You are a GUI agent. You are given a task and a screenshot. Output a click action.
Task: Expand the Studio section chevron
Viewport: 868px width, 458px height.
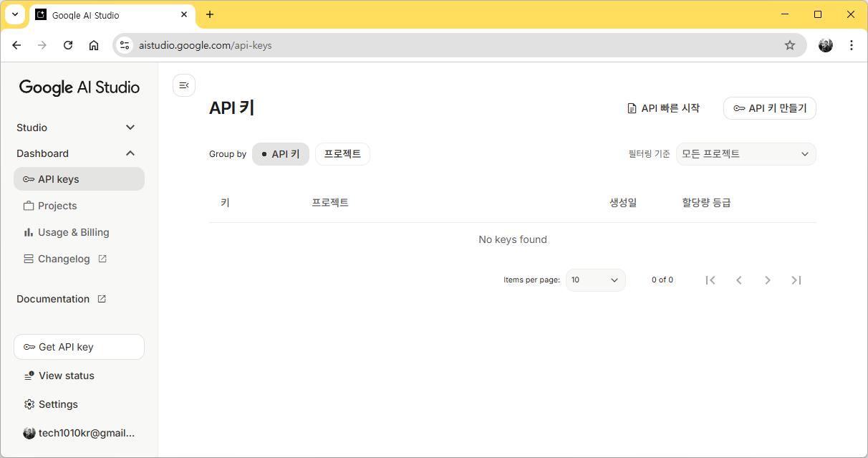point(130,128)
